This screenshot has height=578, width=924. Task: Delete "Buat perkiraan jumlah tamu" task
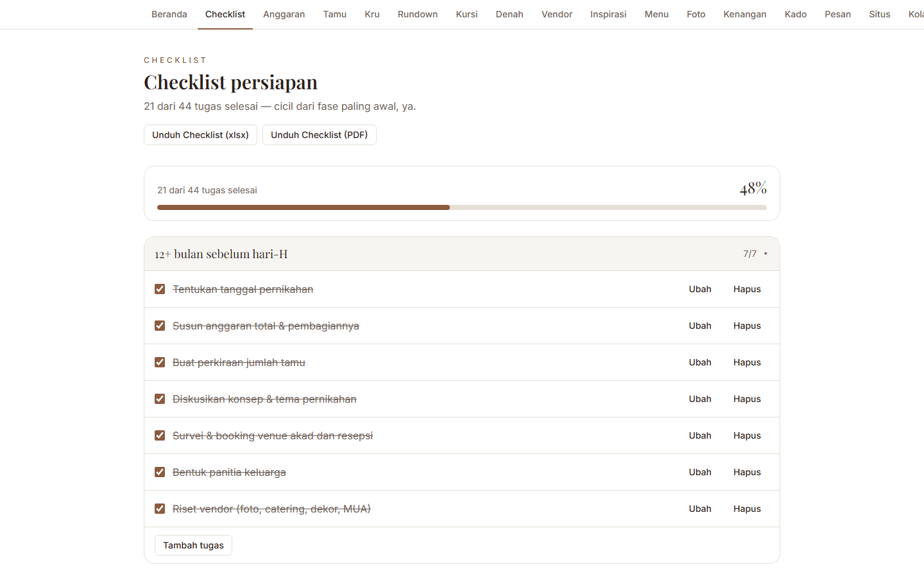[747, 362]
